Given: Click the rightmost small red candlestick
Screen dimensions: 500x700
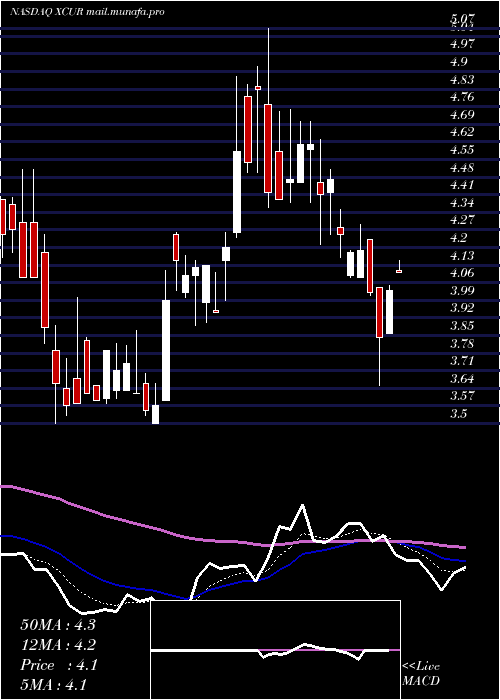Looking at the screenshot, I should pyautogui.click(x=399, y=271).
